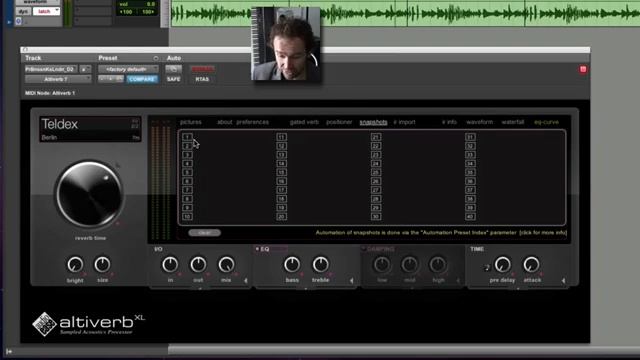Viewport: 640px width, 360px height.
Task: Click the treble knob in EQ
Action: pyautogui.click(x=320, y=264)
